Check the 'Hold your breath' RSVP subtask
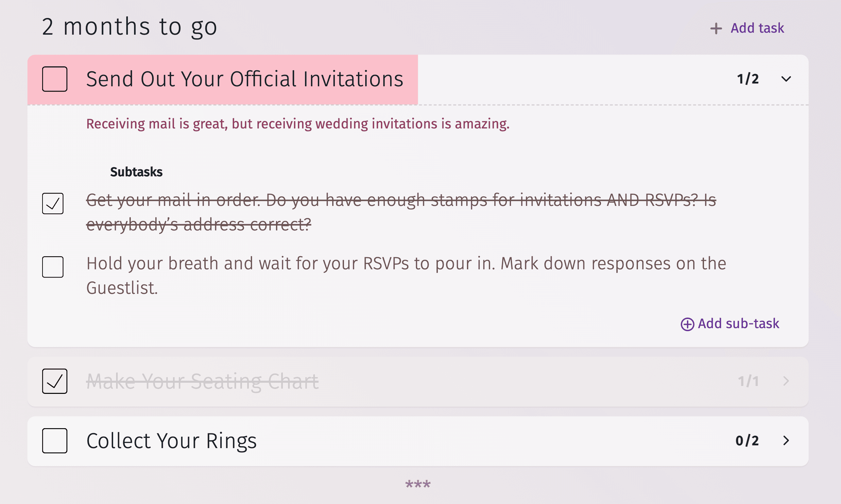The image size is (841, 504). [53, 267]
